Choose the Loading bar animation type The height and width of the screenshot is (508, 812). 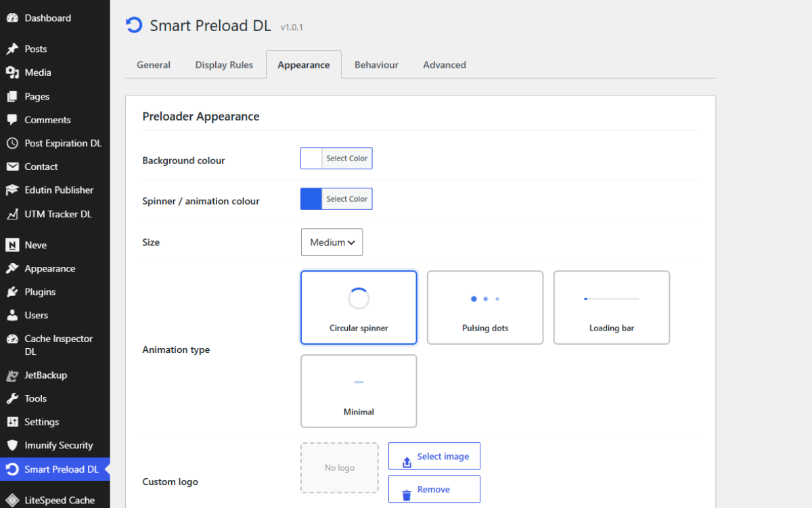click(x=612, y=308)
